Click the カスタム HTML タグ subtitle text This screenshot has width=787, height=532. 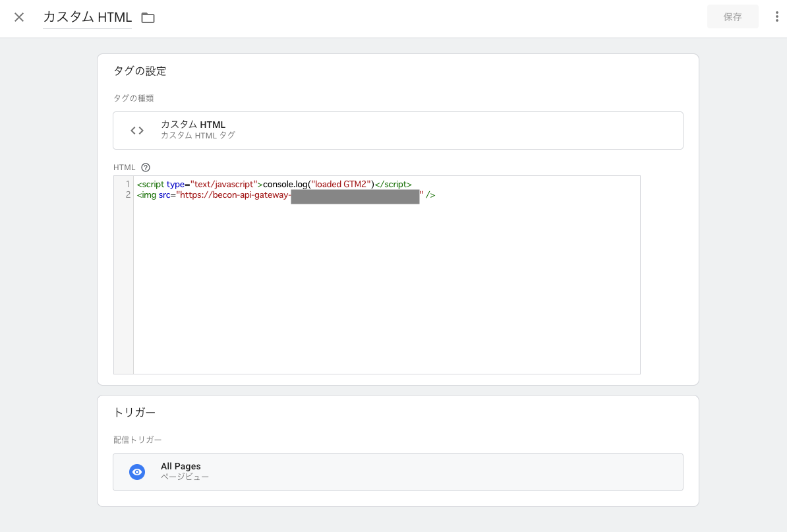pyautogui.click(x=198, y=135)
